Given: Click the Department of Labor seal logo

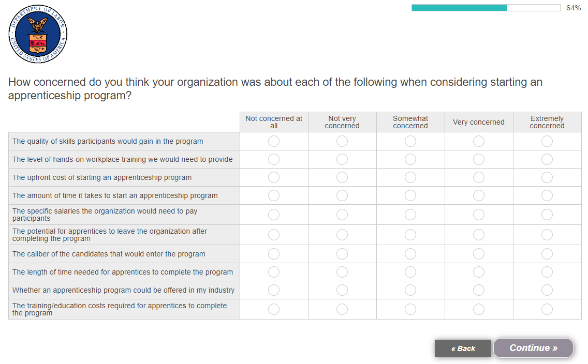Looking at the screenshot, I should pos(38,35).
